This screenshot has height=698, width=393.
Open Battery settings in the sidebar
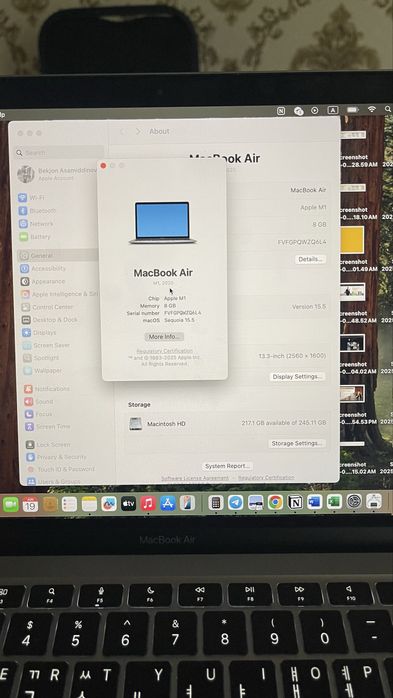coord(35,237)
